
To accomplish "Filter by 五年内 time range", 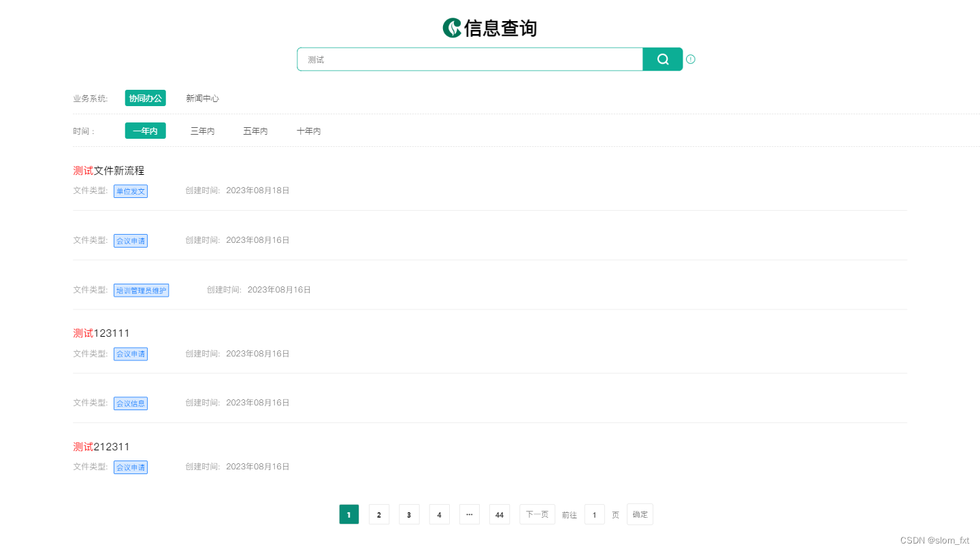I will [x=255, y=131].
